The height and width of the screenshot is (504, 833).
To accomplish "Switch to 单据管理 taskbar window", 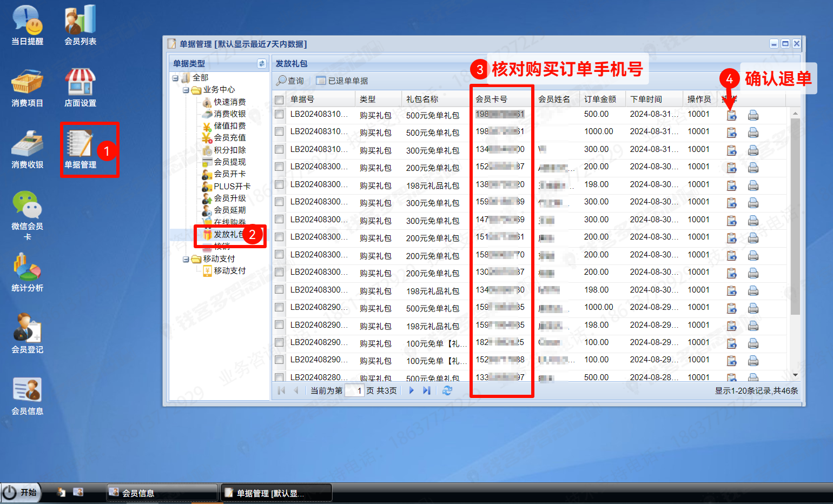I will (x=276, y=493).
